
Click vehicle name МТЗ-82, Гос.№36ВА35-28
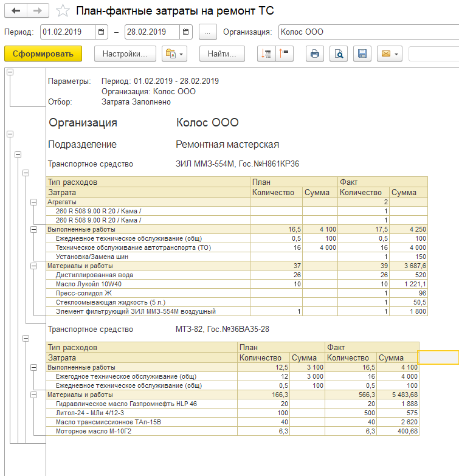coord(223,329)
